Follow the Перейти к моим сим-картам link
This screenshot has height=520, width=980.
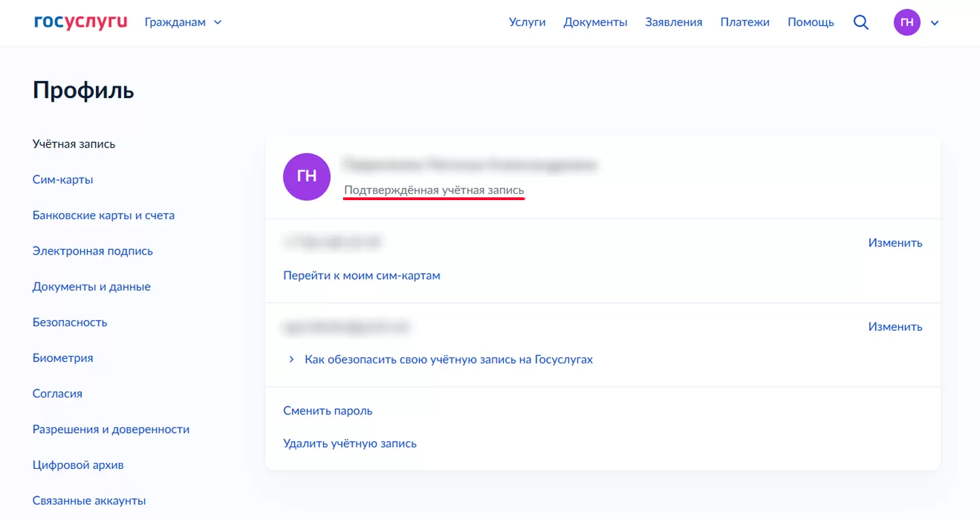pyautogui.click(x=361, y=276)
